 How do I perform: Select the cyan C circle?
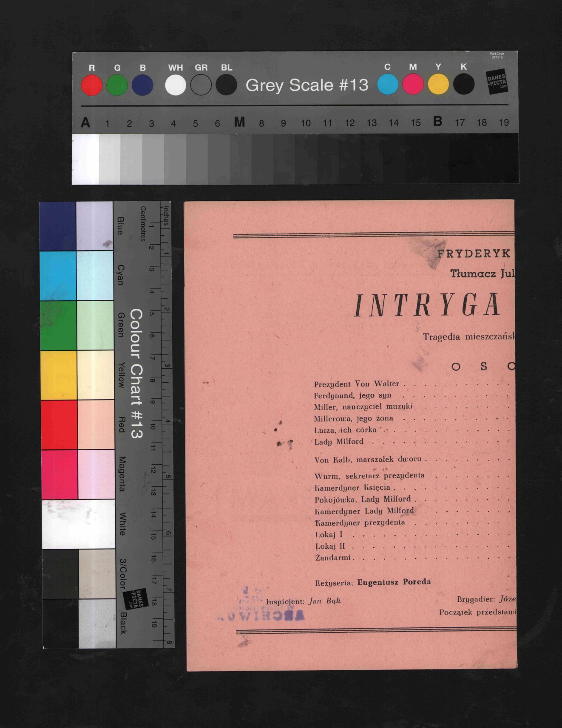(x=387, y=84)
